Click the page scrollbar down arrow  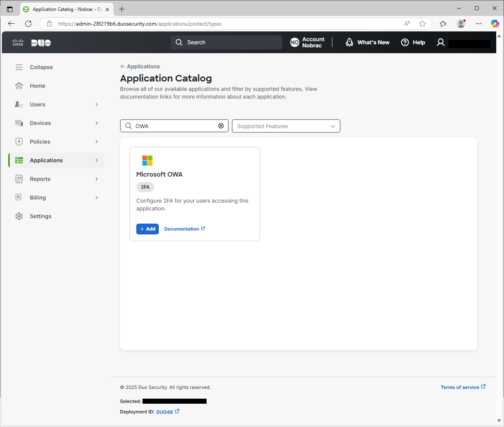pos(499,420)
